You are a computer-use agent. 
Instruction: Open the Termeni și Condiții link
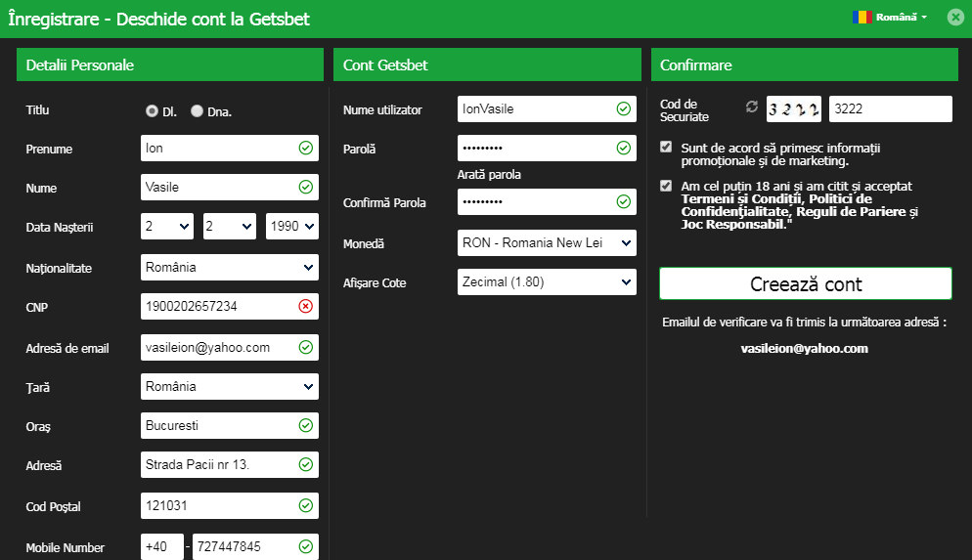click(x=741, y=198)
